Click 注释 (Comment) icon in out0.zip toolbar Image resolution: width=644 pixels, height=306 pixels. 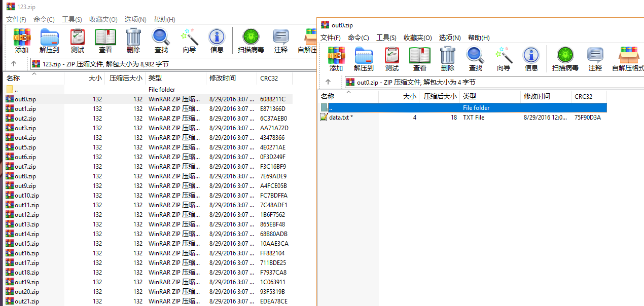(595, 58)
